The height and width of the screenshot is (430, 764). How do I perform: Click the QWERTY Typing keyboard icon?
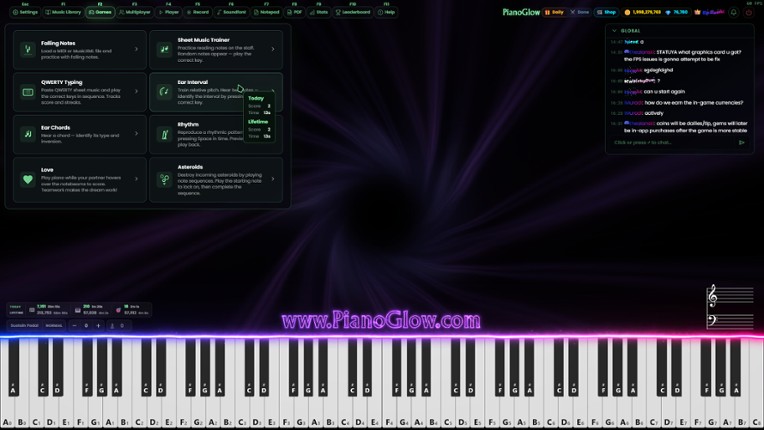pos(28,92)
